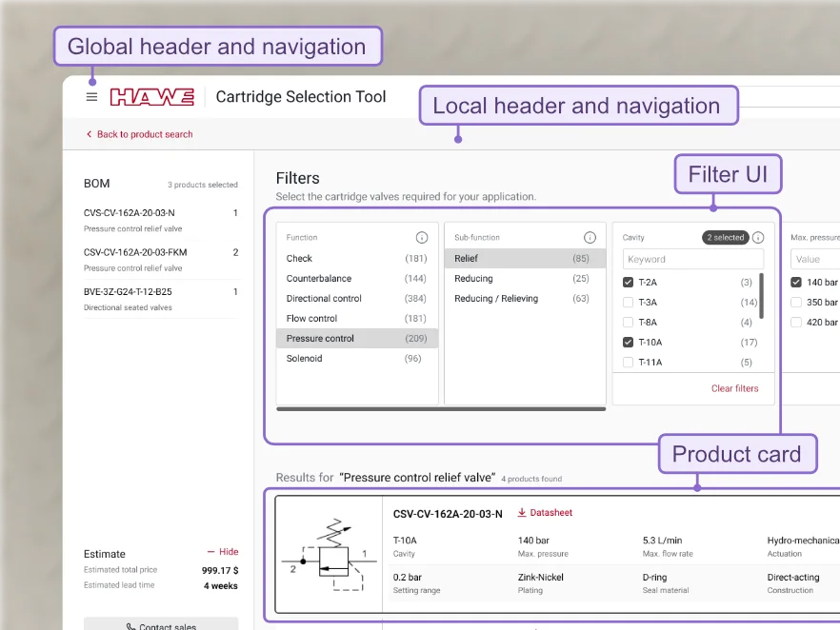The width and height of the screenshot is (840, 630).
Task: Click the Zink-Nickel plating value
Action: pyautogui.click(x=541, y=577)
